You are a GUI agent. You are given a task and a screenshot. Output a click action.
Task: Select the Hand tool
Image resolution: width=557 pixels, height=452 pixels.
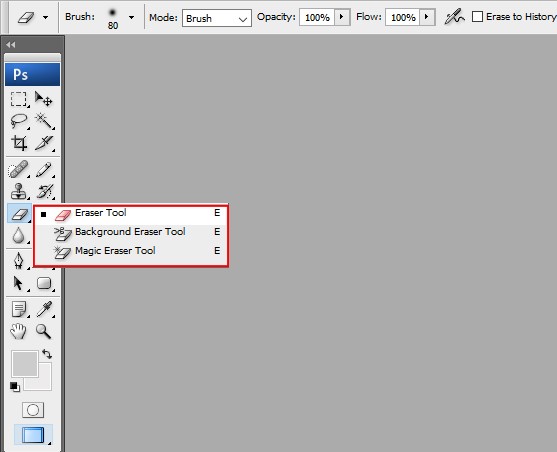(x=18, y=331)
